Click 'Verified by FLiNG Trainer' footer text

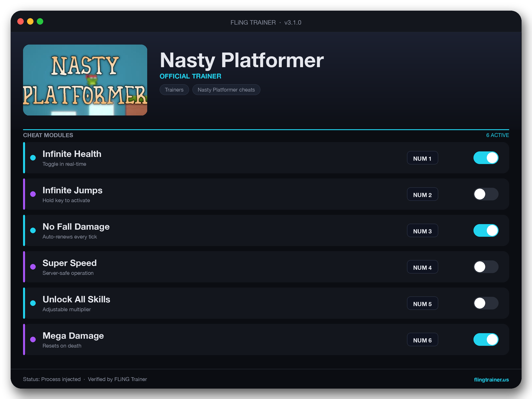[x=117, y=379]
